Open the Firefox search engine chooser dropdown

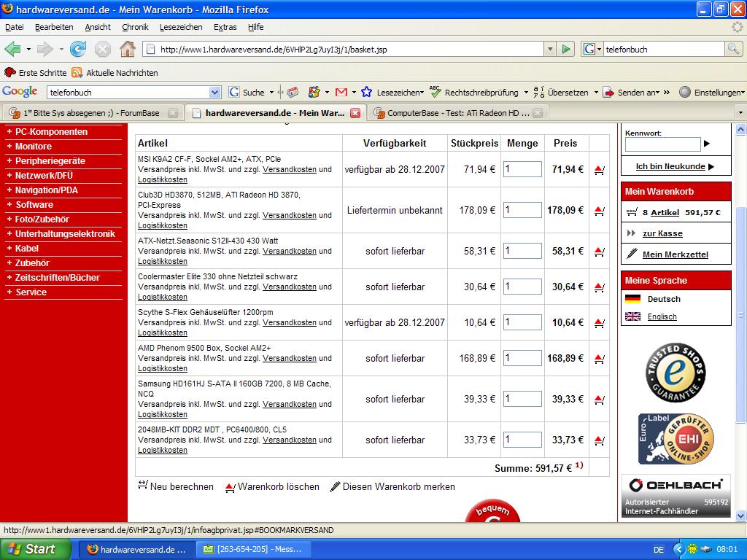tap(599, 49)
